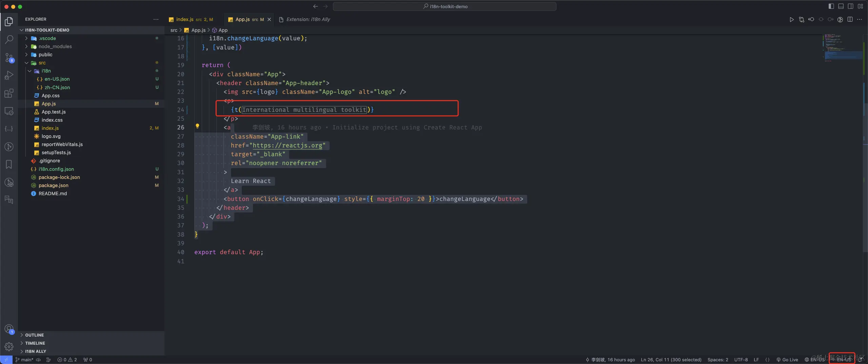Click the compare changes icon in editor toolbar
868x364 pixels.
(x=802, y=19)
